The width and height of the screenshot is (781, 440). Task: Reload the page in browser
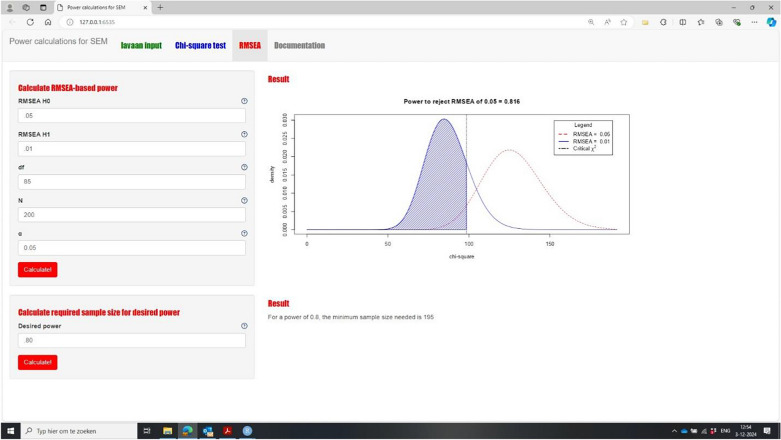30,22
